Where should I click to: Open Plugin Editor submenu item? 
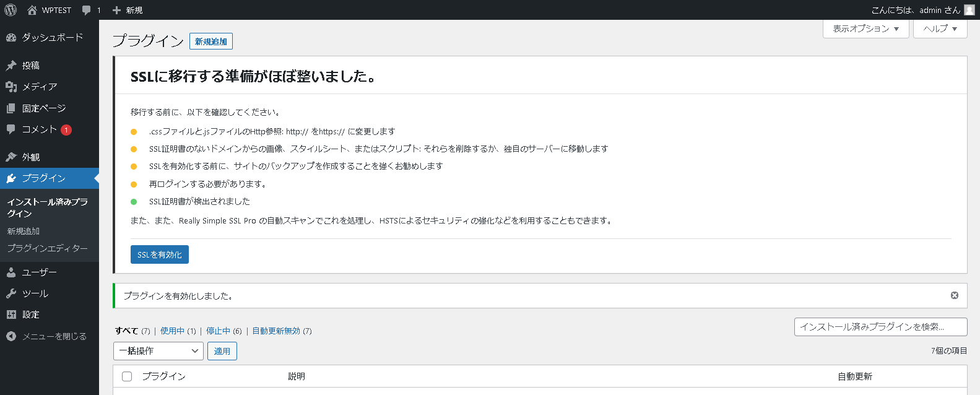tap(48, 248)
